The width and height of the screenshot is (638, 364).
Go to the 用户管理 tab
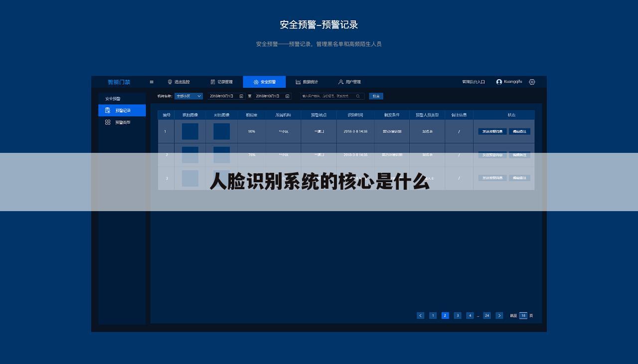[349, 82]
